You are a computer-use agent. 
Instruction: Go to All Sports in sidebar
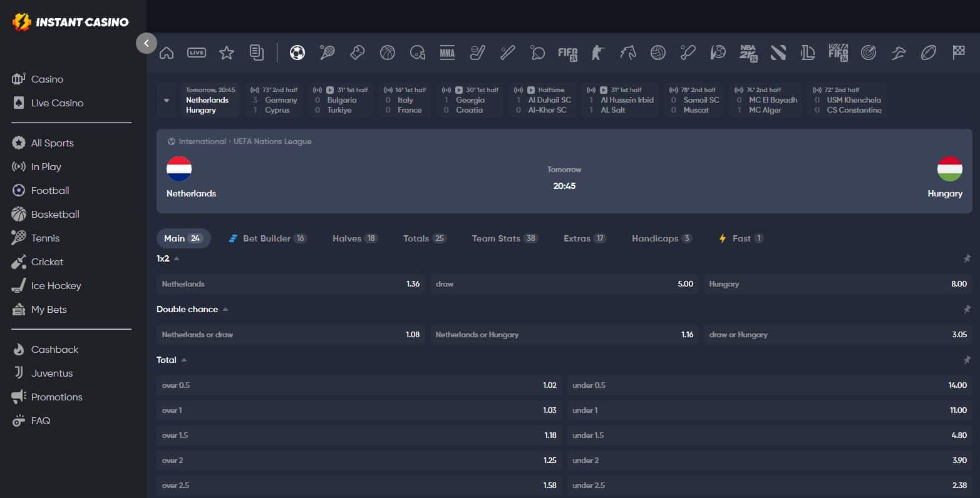point(52,143)
